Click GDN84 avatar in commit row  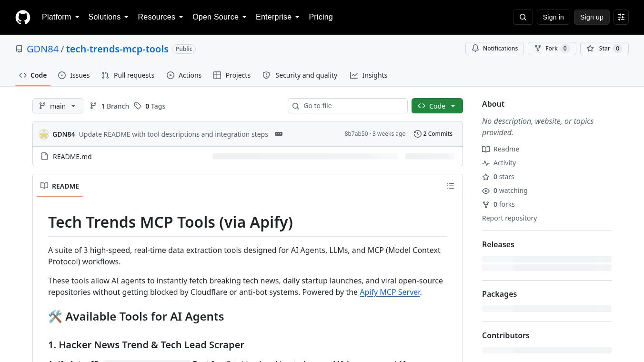44,134
